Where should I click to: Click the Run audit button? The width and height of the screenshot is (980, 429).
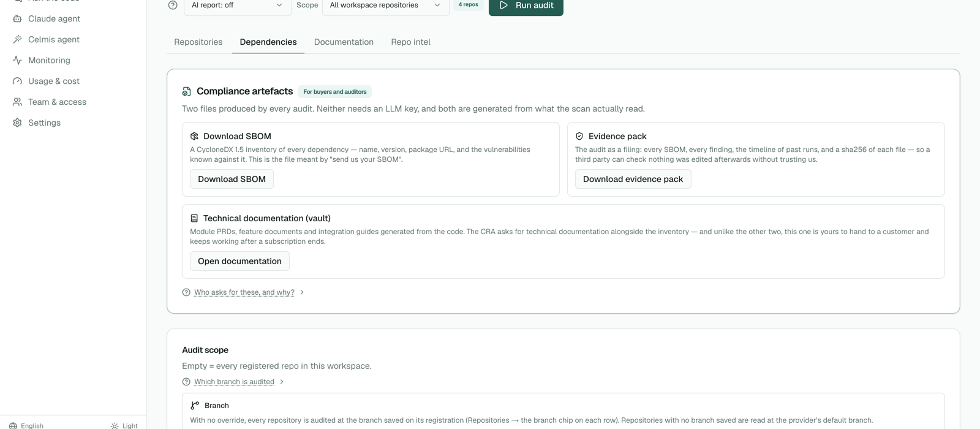coord(526,6)
